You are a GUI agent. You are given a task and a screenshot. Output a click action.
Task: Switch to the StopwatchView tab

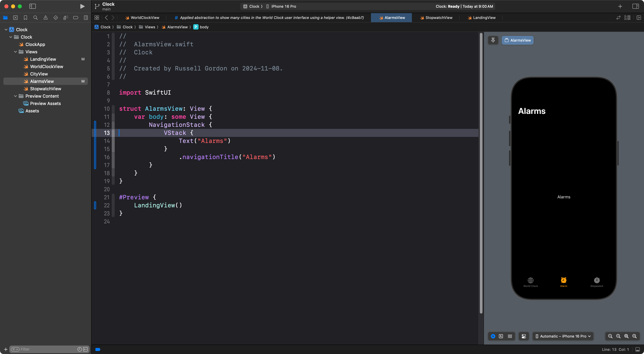point(436,17)
